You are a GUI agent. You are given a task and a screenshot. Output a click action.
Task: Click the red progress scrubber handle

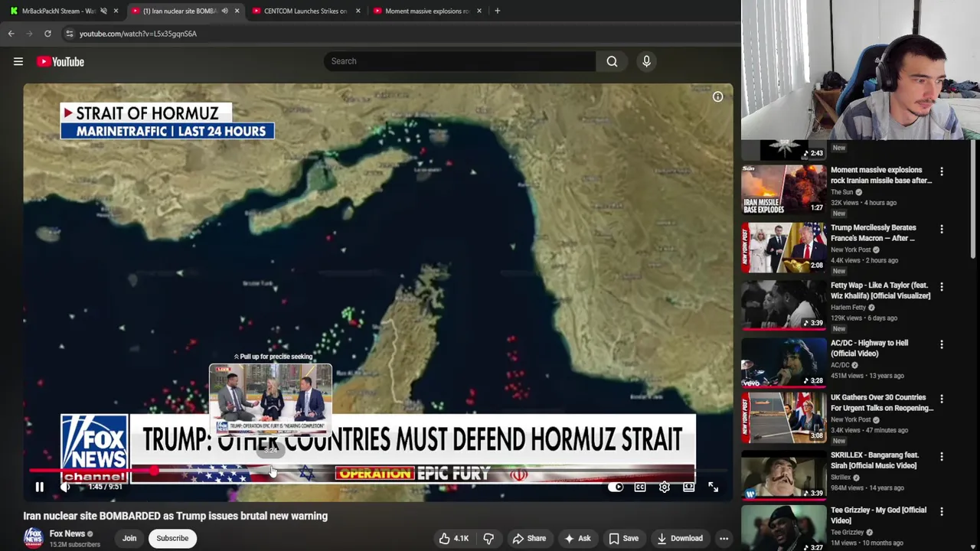[155, 471]
